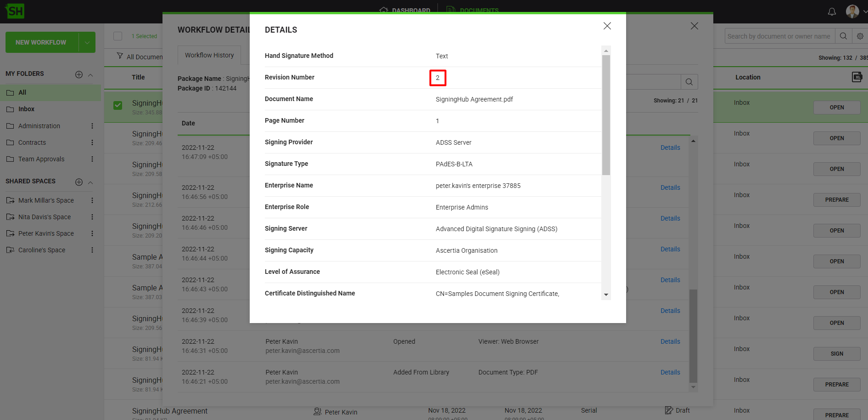The width and height of the screenshot is (868, 420).
Task: Click the search magnifier in workflow history
Action: coord(689,82)
